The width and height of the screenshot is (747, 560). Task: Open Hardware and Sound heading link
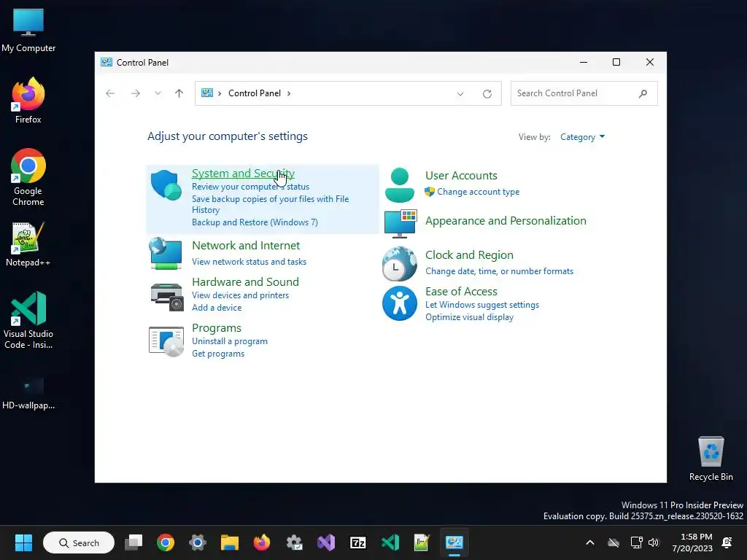[x=245, y=282]
